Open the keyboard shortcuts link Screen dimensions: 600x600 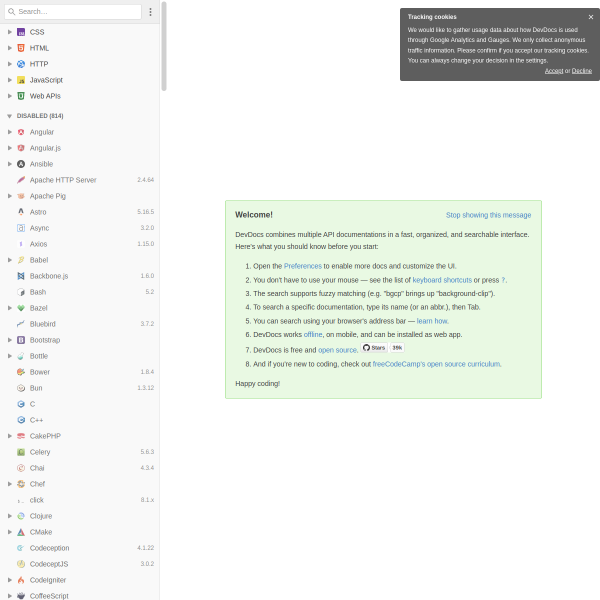(x=442, y=280)
